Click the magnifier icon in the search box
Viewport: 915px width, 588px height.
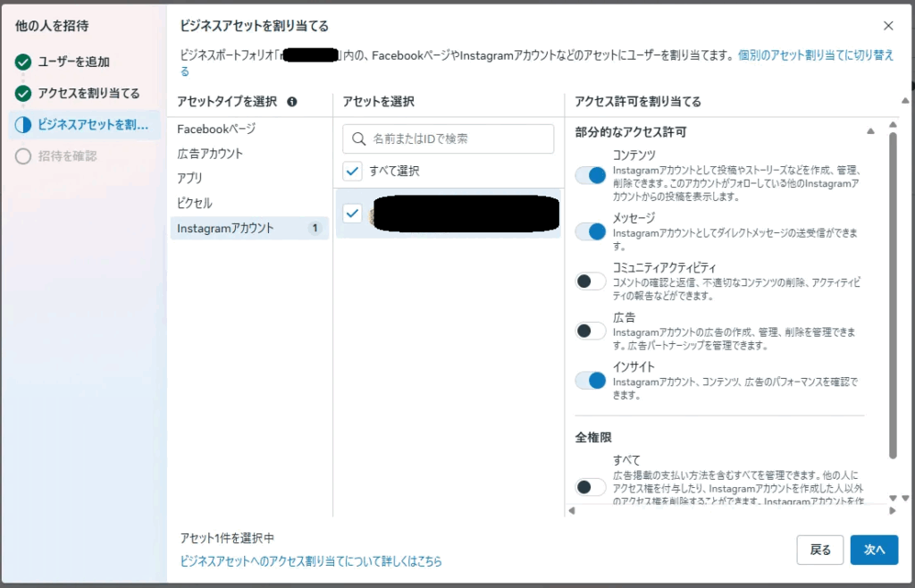coord(359,139)
